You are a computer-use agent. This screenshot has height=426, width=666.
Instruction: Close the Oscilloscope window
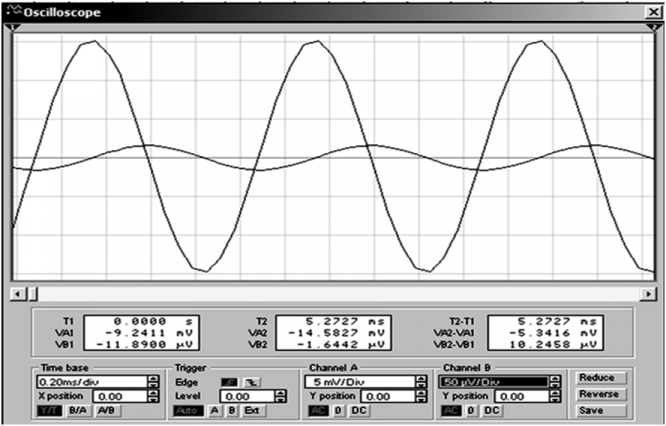point(653,12)
